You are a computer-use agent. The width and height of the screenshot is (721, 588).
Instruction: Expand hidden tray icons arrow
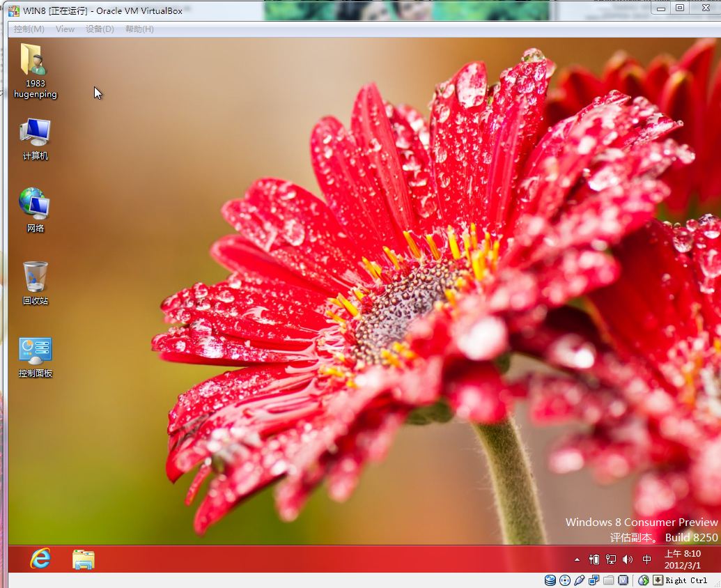pos(577,559)
